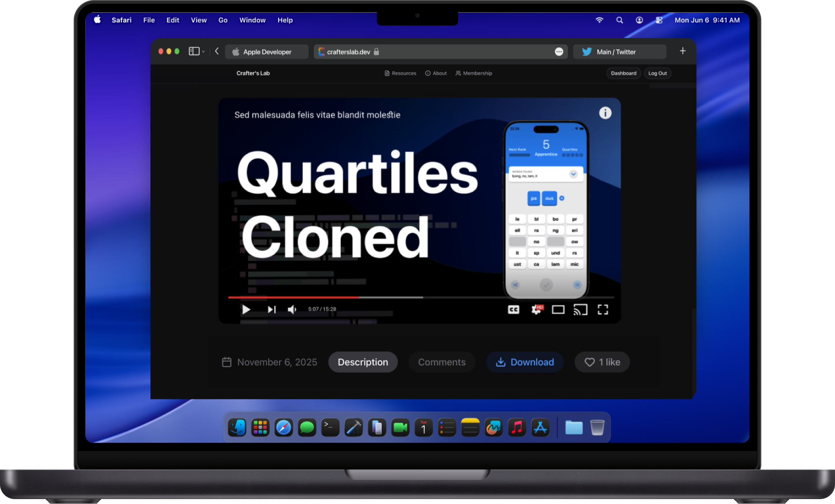Open date and time Mon Jun 6
Screen dimensions: 835x504
707,20
